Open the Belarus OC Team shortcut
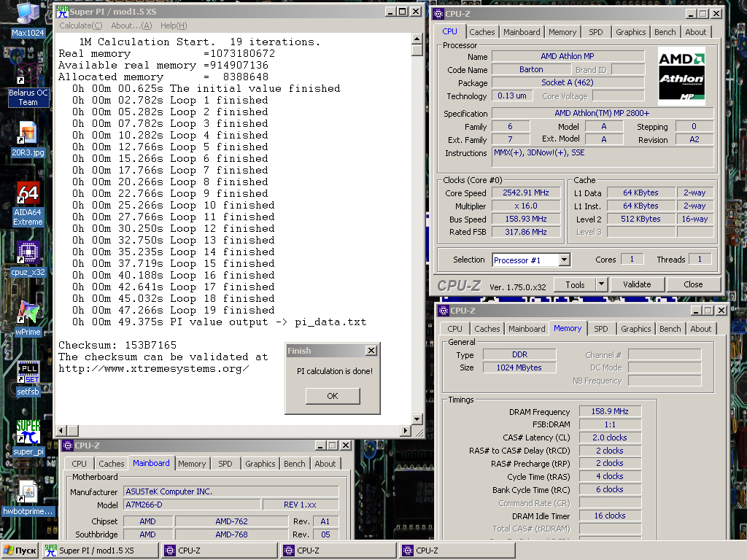747x560 pixels. [28, 86]
